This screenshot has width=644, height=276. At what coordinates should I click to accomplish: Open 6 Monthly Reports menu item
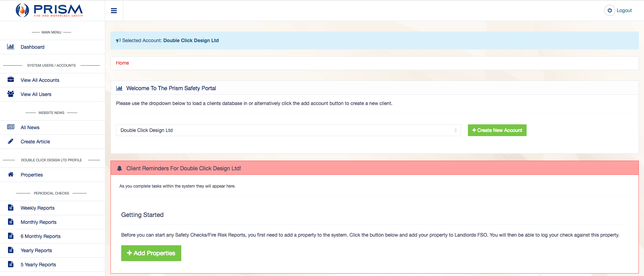(40, 236)
